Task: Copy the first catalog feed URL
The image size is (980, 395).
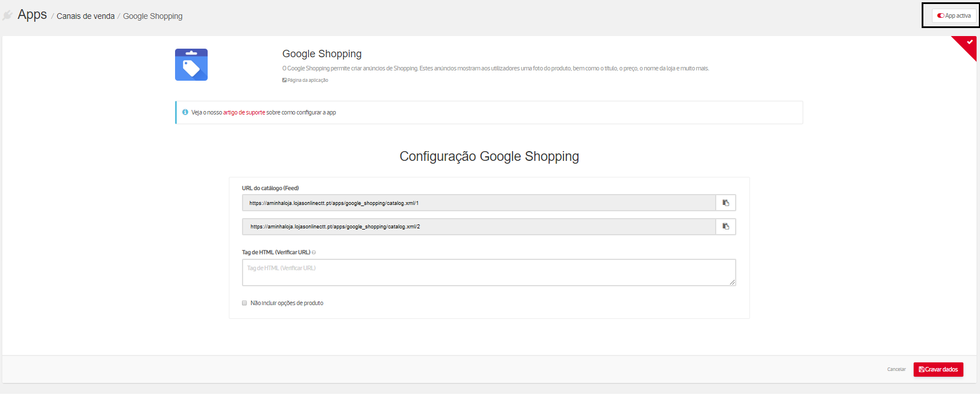Action: click(x=725, y=203)
